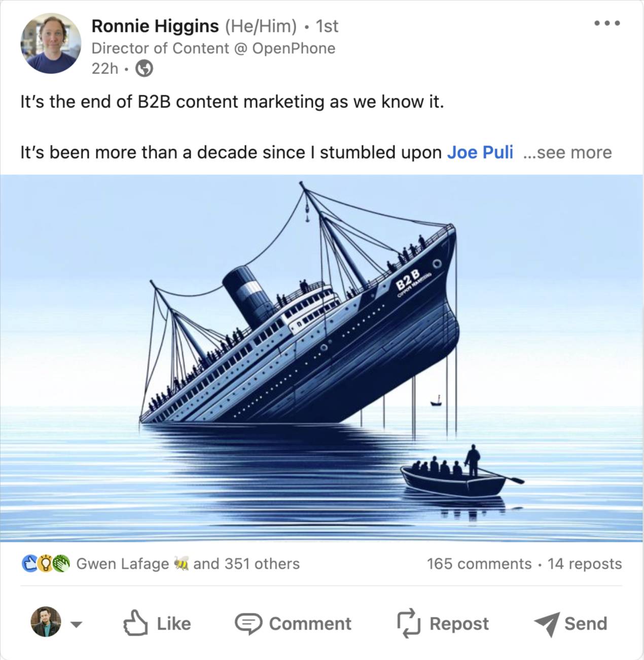644x660 pixels.
Task: Click the clapping celebrate reaction icon
Action: (x=62, y=564)
